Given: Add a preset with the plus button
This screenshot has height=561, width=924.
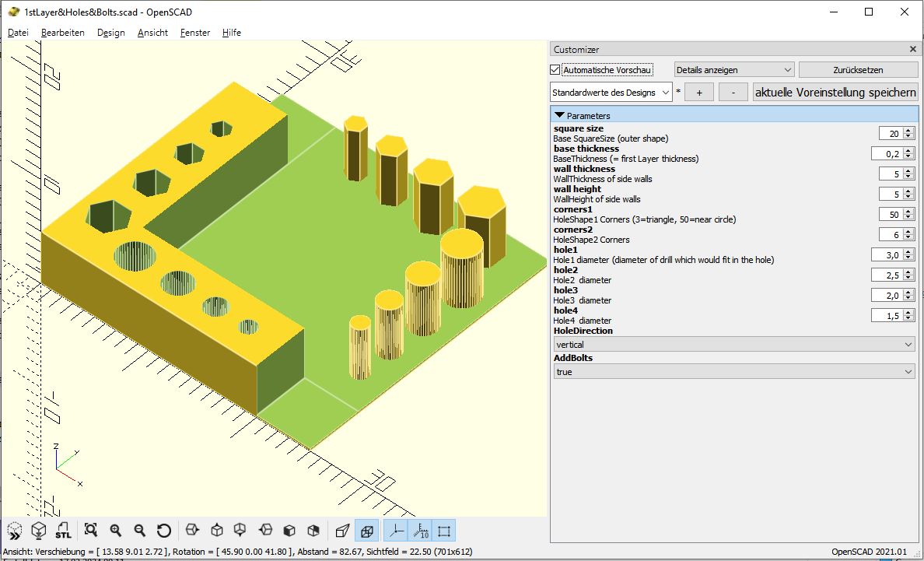Looking at the screenshot, I should pos(699,93).
